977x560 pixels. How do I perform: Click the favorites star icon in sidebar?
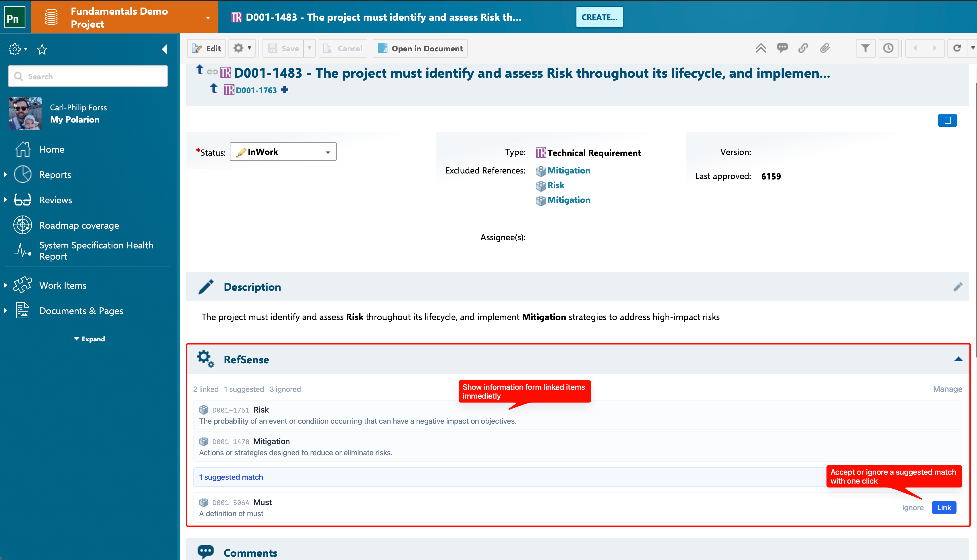point(42,49)
